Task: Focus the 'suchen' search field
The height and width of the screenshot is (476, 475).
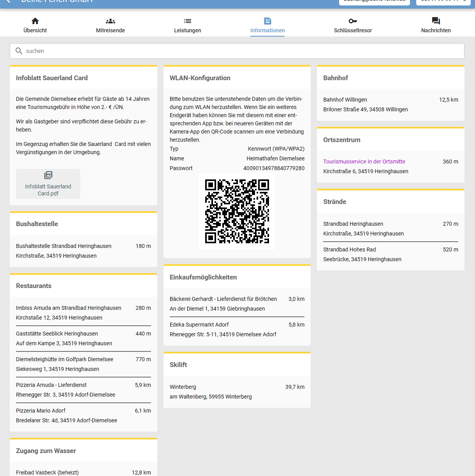Action: pos(241,51)
